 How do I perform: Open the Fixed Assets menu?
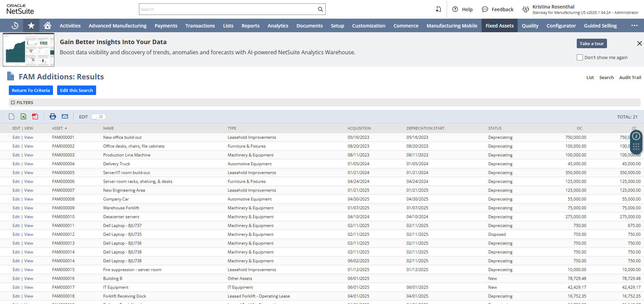coord(499,25)
